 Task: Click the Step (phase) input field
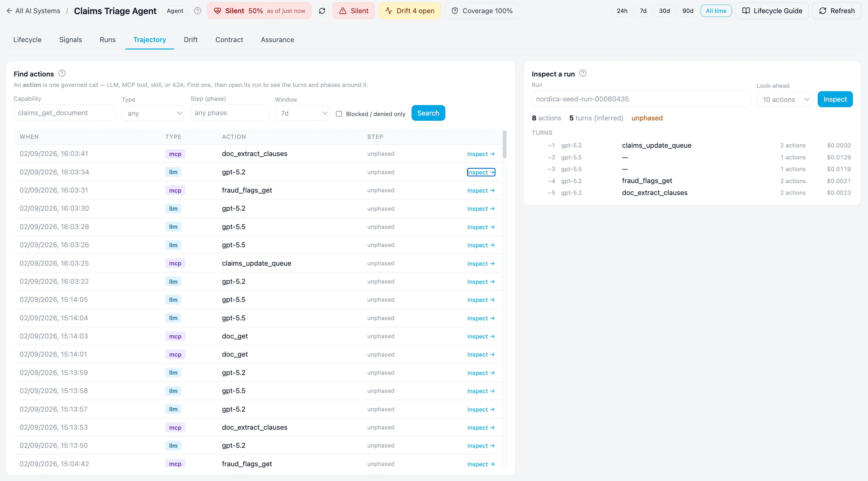pyautogui.click(x=230, y=113)
